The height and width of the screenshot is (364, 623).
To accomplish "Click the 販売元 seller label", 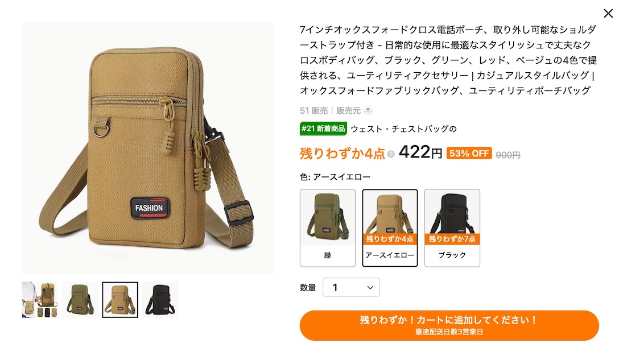I will click(348, 110).
